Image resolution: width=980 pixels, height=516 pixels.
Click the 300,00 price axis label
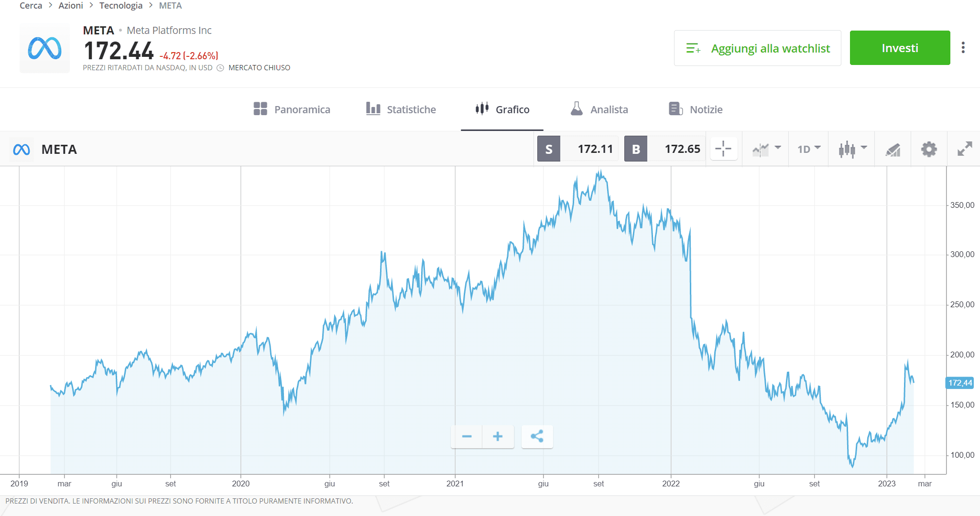point(962,254)
